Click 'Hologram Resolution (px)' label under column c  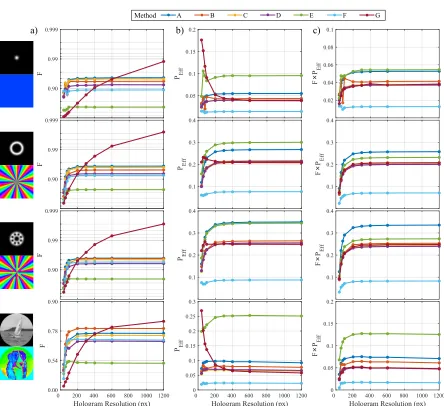pyautogui.click(x=387, y=403)
